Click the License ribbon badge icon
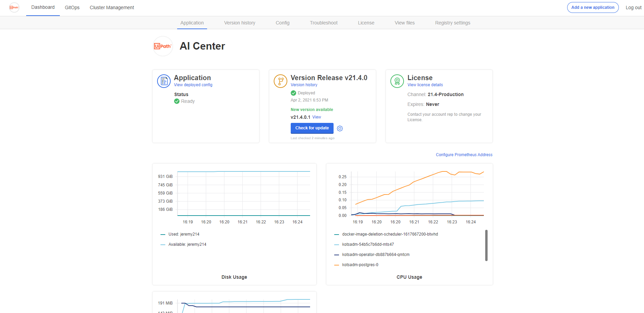 click(397, 81)
